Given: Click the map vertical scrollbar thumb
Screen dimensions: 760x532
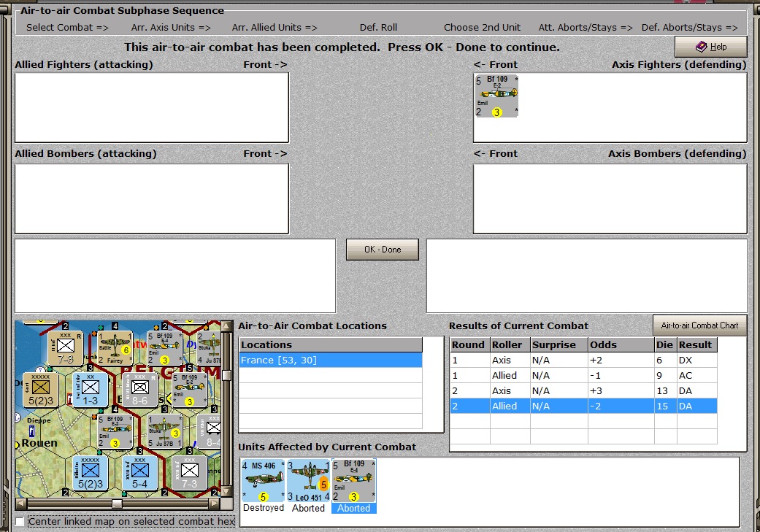Looking at the screenshot, I should click(x=226, y=374).
